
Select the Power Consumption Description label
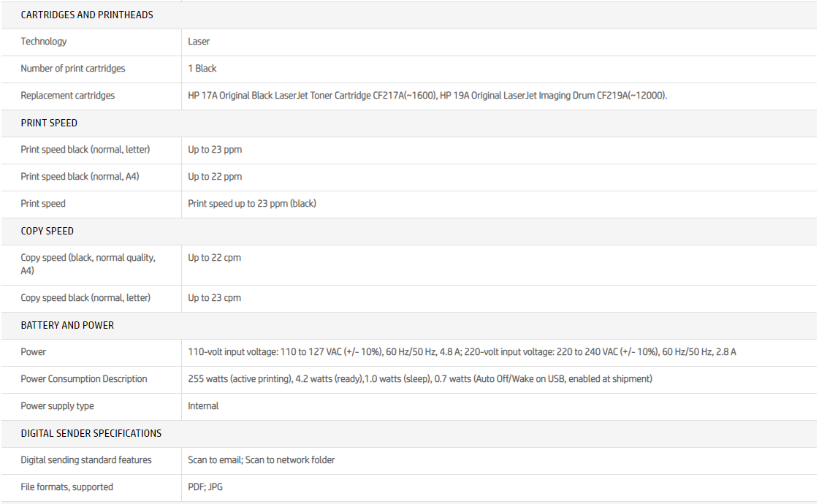(84, 379)
